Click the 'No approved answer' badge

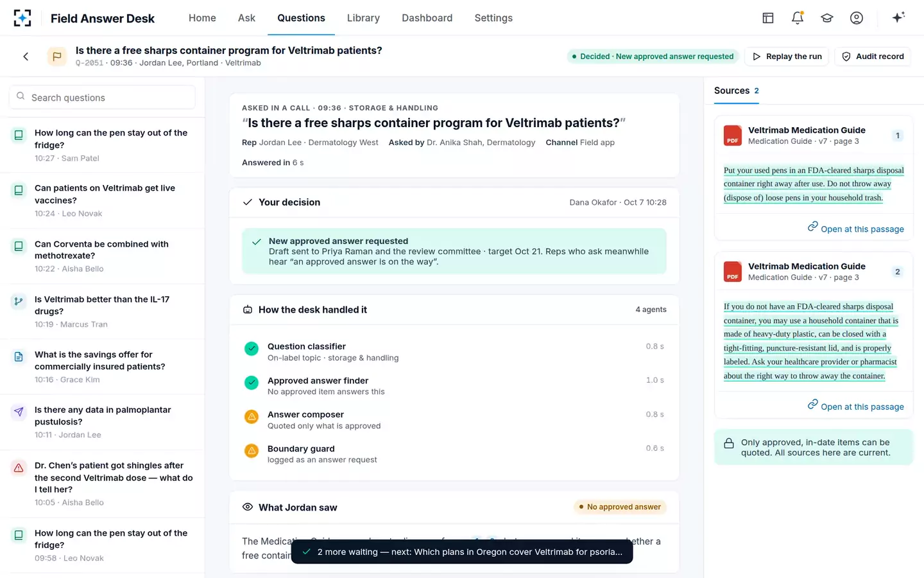(x=620, y=507)
